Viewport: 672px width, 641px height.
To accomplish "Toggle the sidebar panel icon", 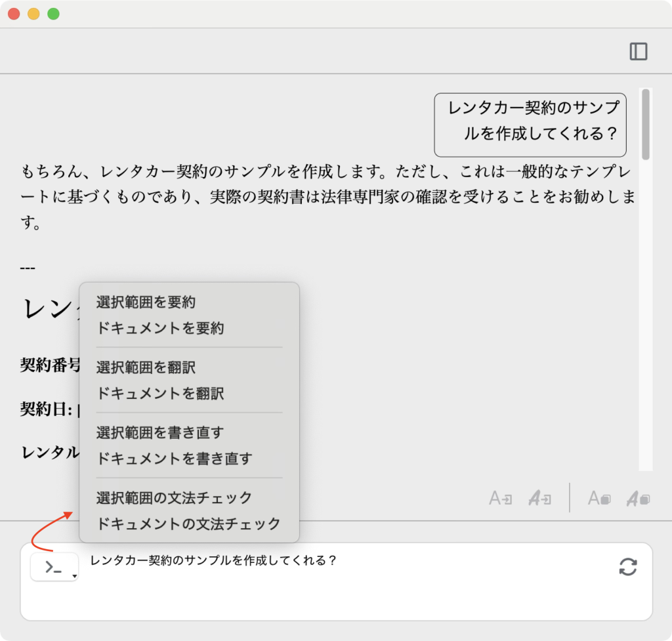I will tap(638, 52).
